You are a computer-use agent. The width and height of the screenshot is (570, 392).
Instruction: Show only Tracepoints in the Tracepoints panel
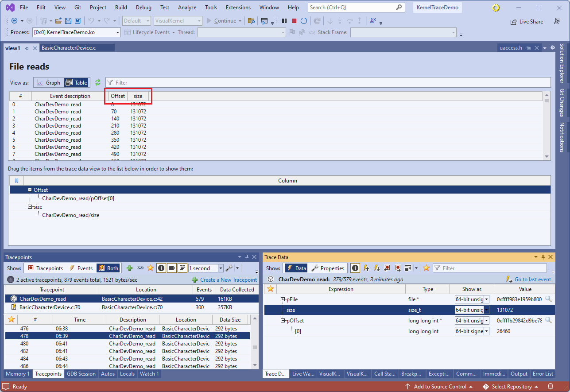pos(46,268)
